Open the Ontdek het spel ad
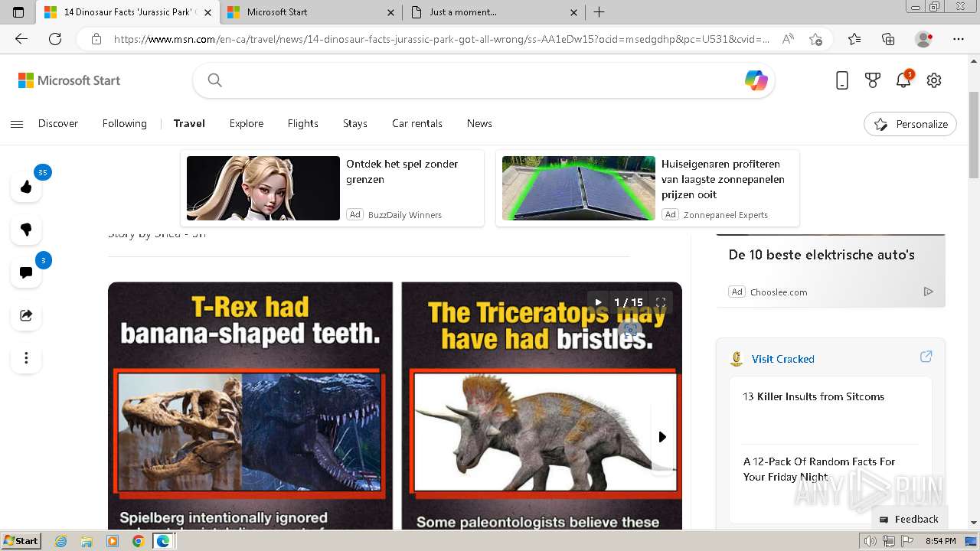The image size is (980, 551). point(332,188)
